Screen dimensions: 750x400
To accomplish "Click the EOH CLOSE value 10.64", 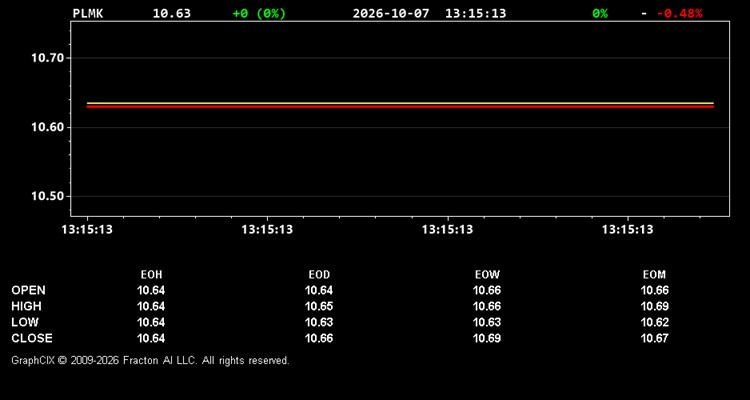I will click(151, 338).
